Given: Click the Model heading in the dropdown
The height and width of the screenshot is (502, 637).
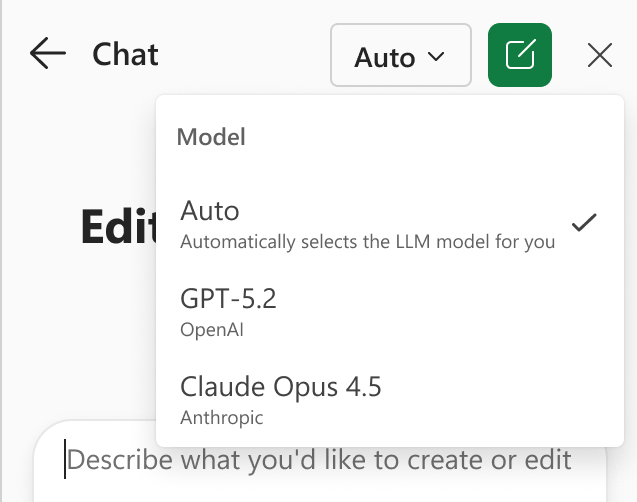Looking at the screenshot, I should pos(211,137).
